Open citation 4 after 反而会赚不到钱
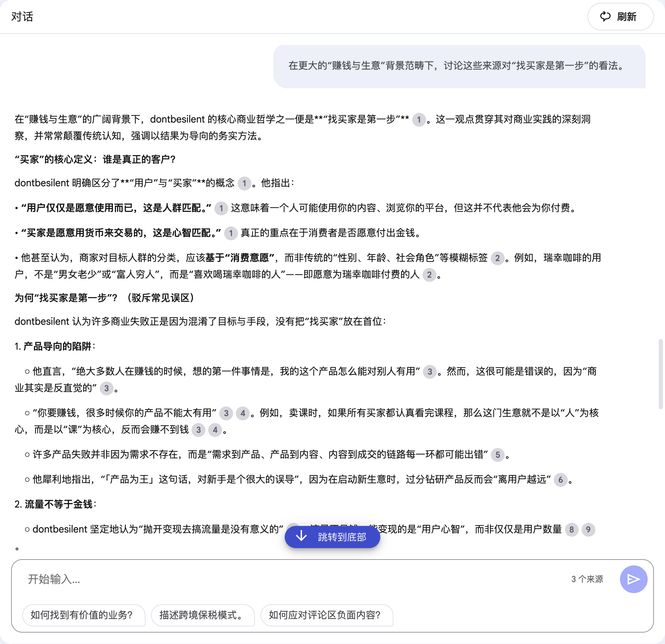 pyautogui.click(x=215, y=430)
